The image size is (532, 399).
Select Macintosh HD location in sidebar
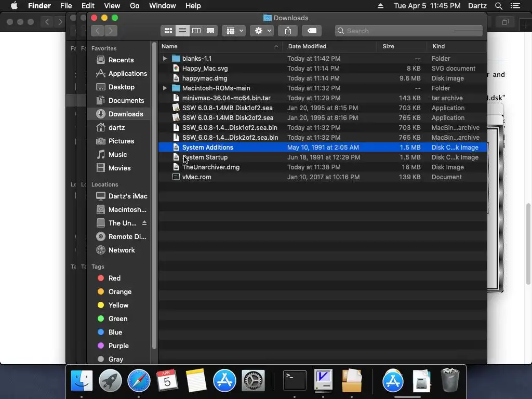tap(119, 210)
